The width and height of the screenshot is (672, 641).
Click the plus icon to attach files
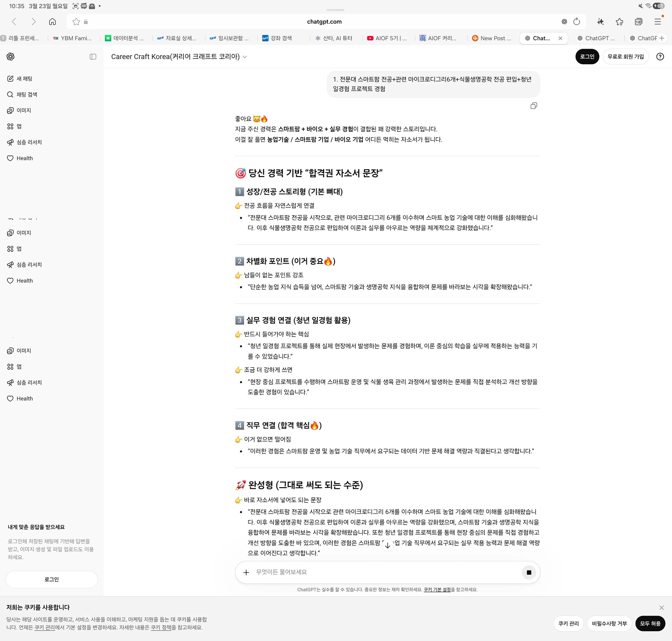[x=246, y=572]
